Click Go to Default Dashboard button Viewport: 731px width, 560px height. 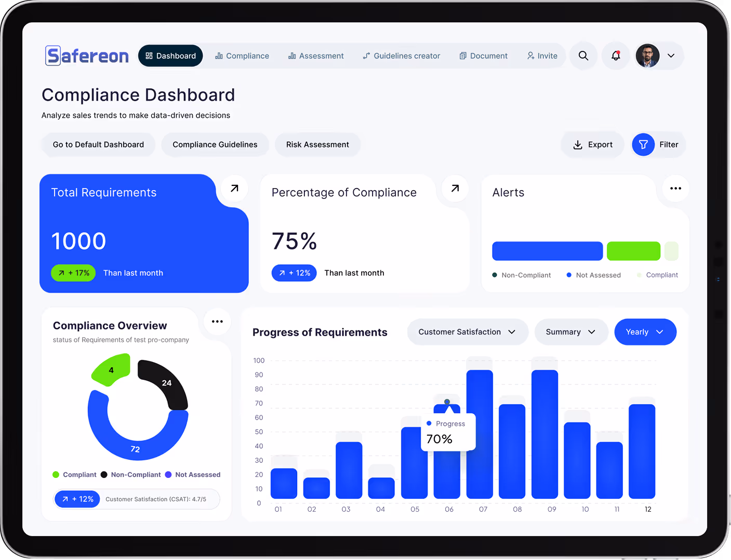click(98, 144)
